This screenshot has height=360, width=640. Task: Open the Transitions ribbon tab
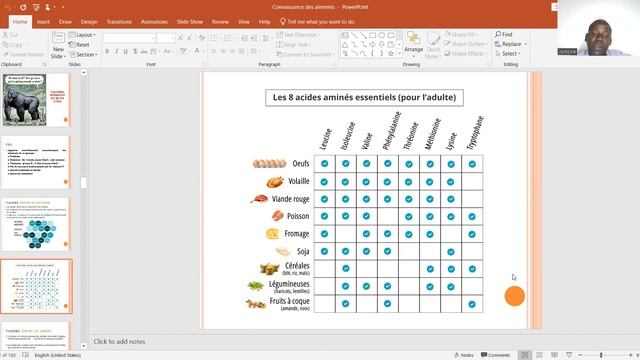click(x=119, y=22)
